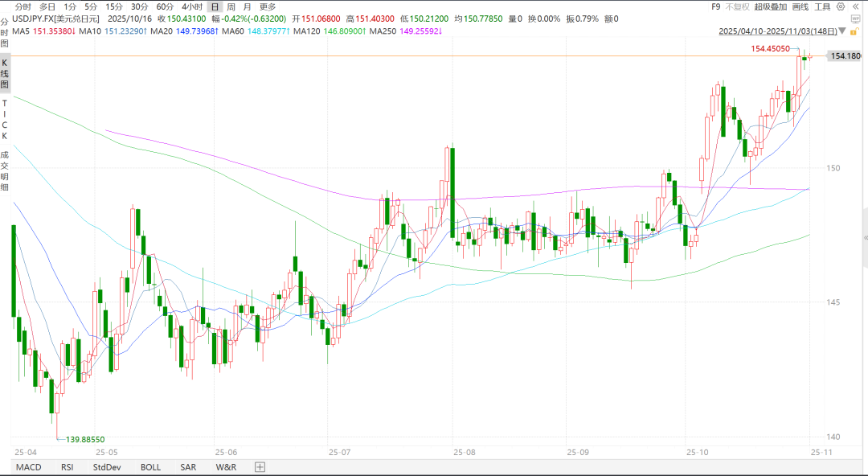This screenshot has width=868, height=476.
Task: Click the F9 button
Action: [x=715, y=6]
